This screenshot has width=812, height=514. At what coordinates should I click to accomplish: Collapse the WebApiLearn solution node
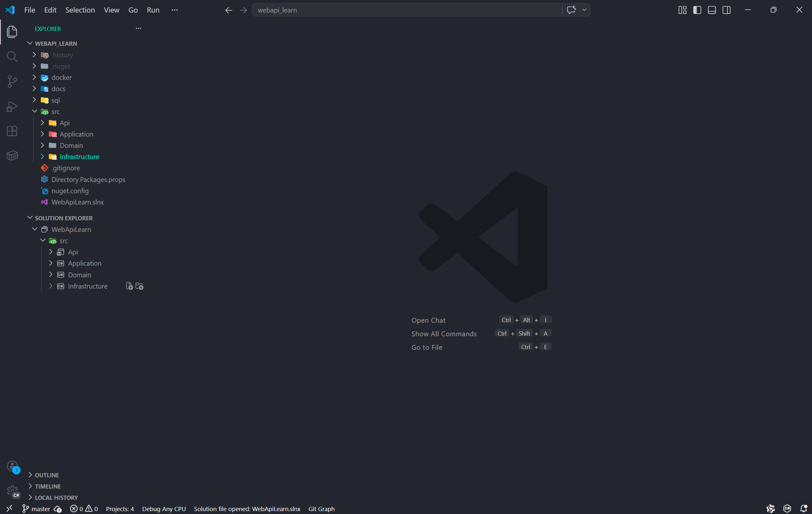coord(34,229)
